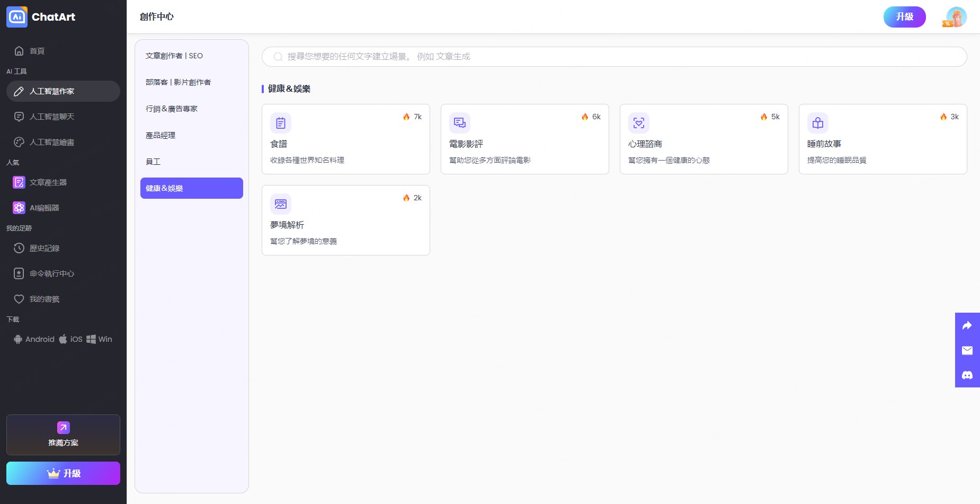
Task: Open the 心理諮商 card title
Action: pos(645,144)
